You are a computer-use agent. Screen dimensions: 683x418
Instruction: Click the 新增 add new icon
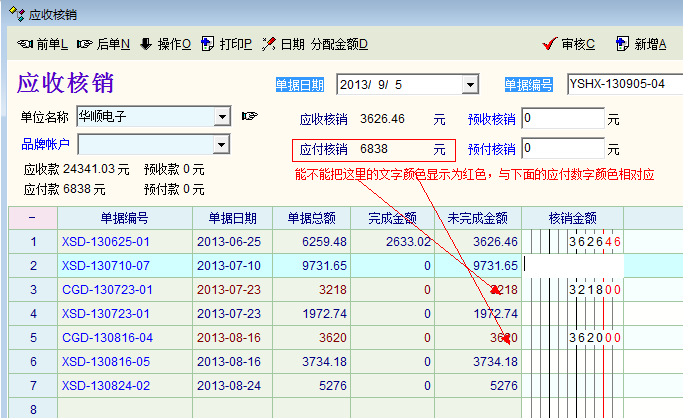[x=622, y=44]
